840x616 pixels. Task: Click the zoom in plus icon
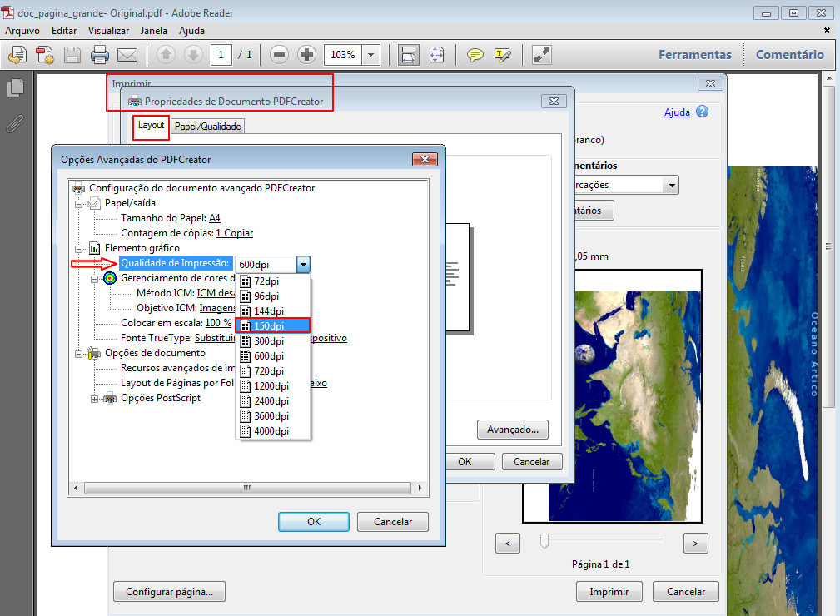click(x=306, y=55)
